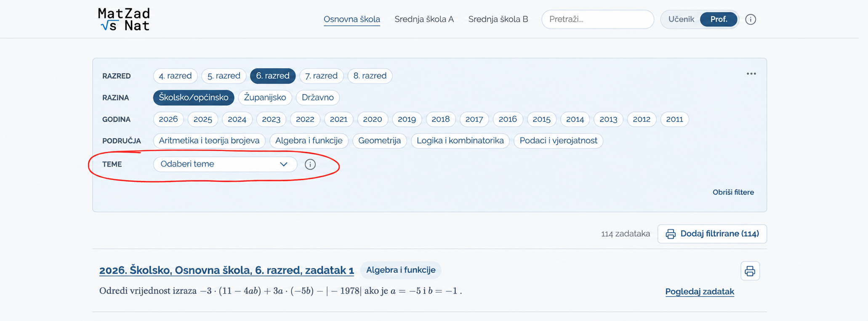Select the Državno level filter
Viewport: 868px width, 321px height.
(x=318, y=98)
